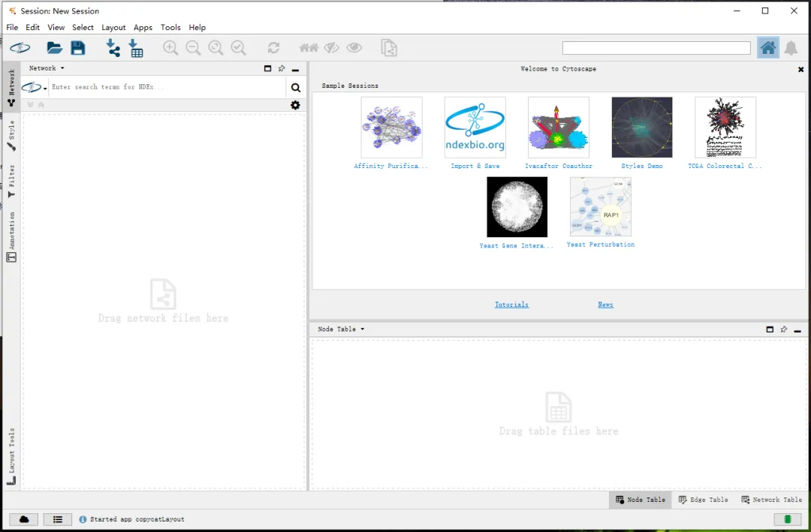Hide selected nodes and edges icon

coord(332,48)
